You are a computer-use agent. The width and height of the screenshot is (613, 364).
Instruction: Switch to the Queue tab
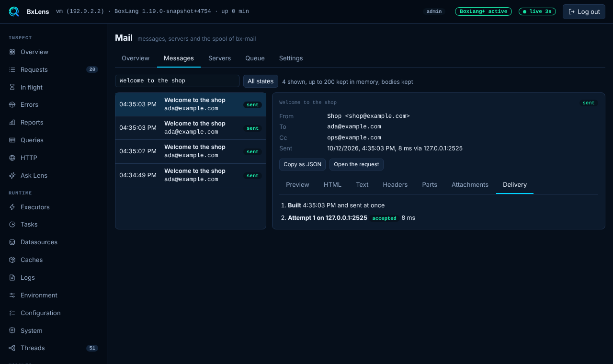click(255, 58)
